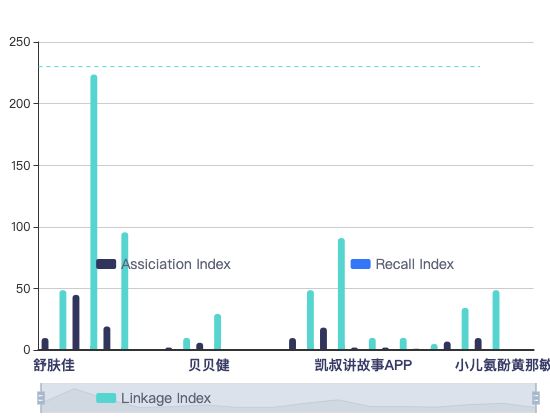The height and width of the screenshot is (420, 550).
Task: Click the teal bar near 95 beside Assiciation legend
Action: tap(125, 291)
